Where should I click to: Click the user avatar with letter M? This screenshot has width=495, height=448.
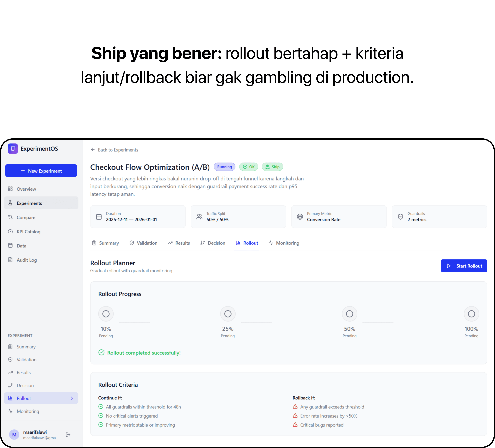click(14, 434)
